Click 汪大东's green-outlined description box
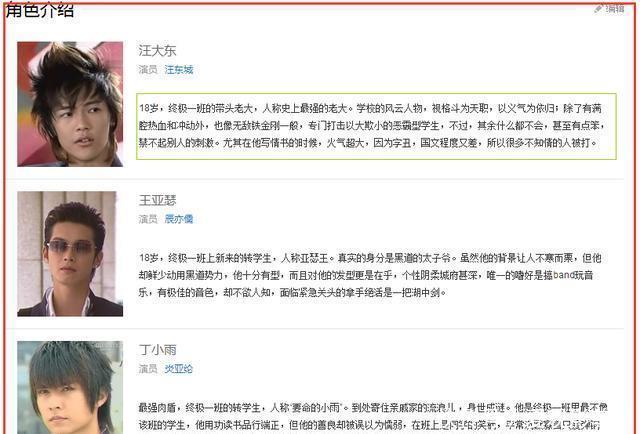Screen dimensions: 640x434 [x=376, y=126]
